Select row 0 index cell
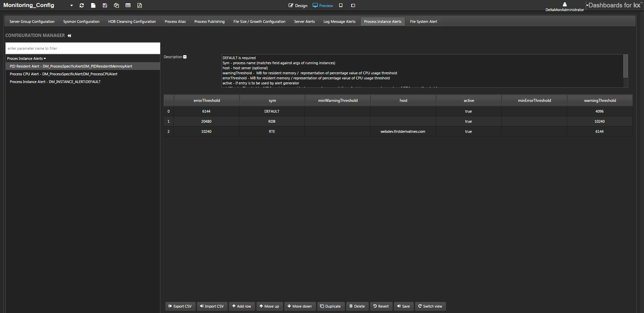 tap(168, 111)
